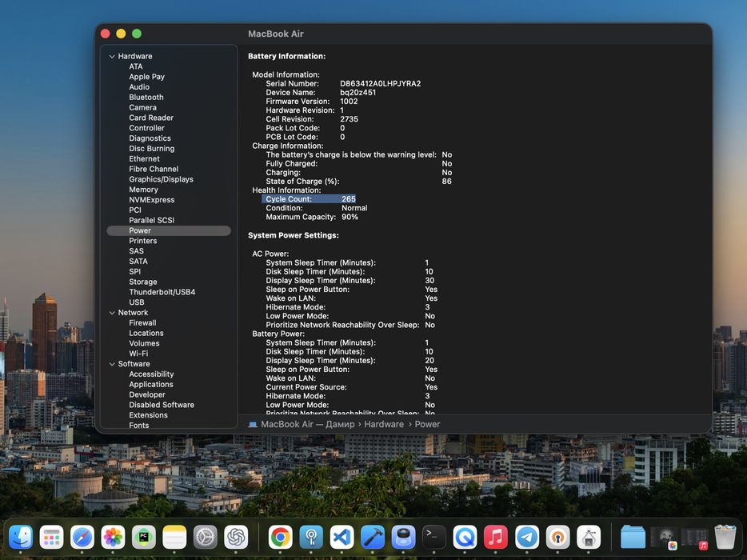Select Audio under Hardware
The height and width of the screenshot is (560, 747).
pyautogui.click(x=139, y=86)
